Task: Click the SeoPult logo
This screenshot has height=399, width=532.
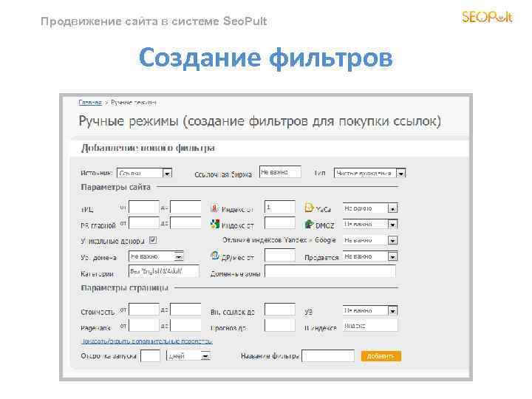Action: [486, 16]
